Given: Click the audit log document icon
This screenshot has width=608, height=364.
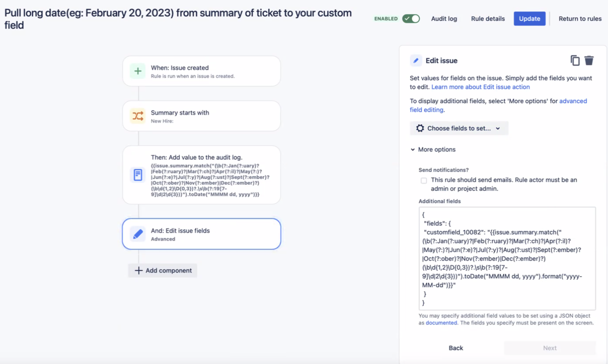Looking at the screenshot, I should pos(138,175).
